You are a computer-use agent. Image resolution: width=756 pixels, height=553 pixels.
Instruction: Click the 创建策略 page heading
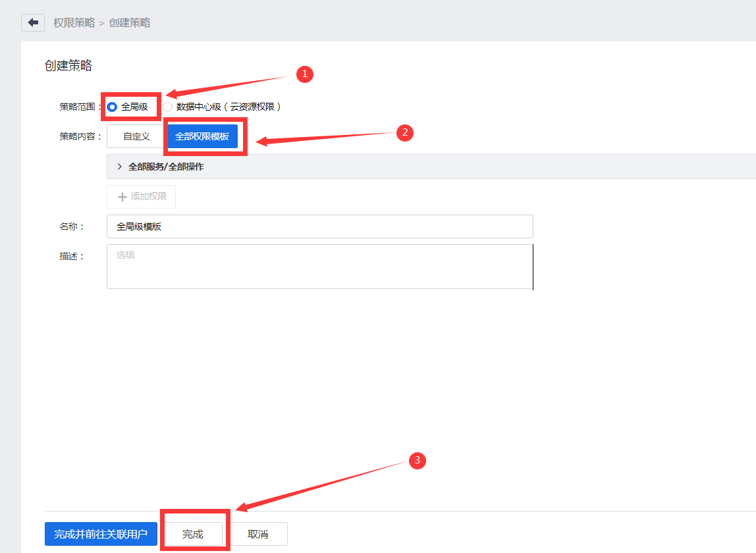coord(68,66)
